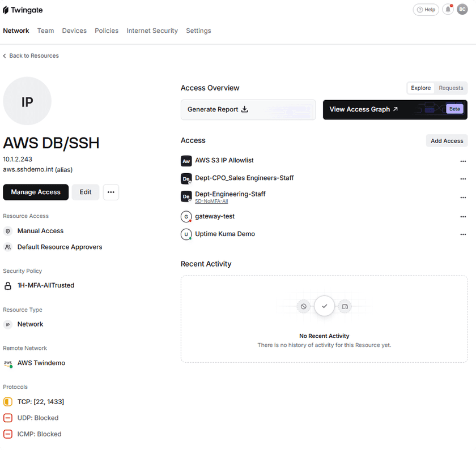476x450 pixels.
Task: Open more options for Dept-Engineering-Staff
Action: click(x=463, y=198)
